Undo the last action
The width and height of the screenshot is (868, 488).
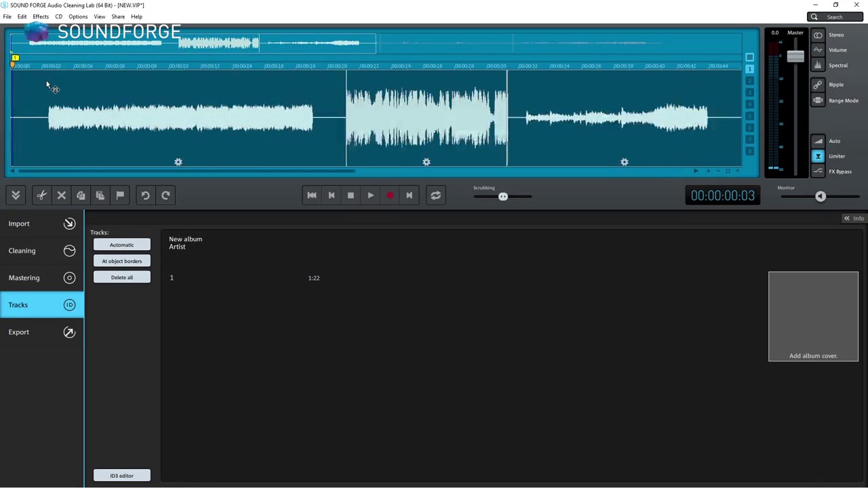pos(145,195)
